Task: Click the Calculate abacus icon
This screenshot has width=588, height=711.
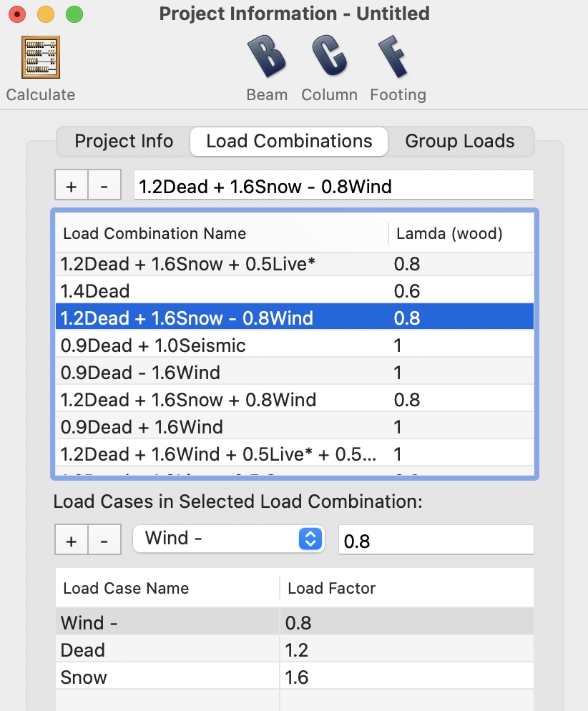Action: tap(41, 57)
